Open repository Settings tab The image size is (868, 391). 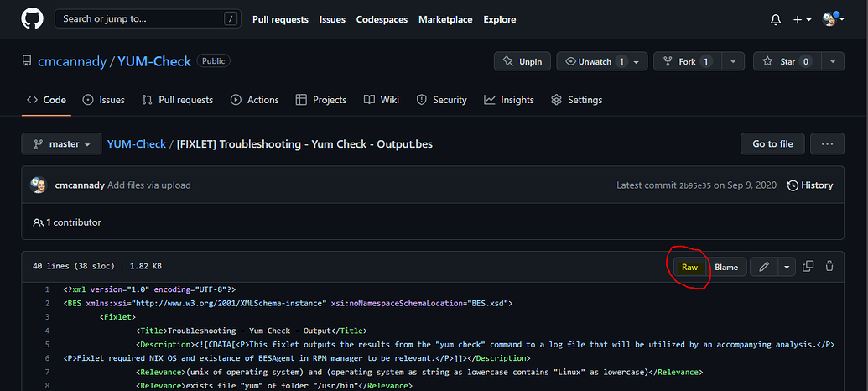tap(577, 100)
